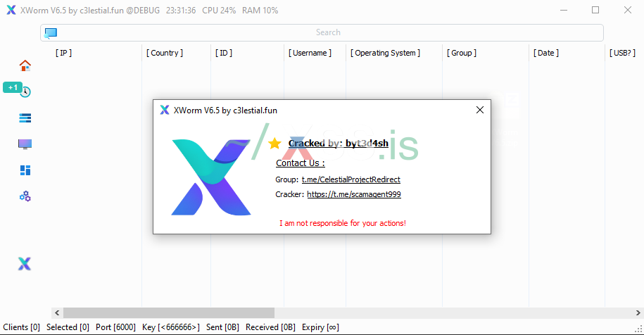Click the 'Cracked by: byt3d4sh' heading

[x=338, y=144]
